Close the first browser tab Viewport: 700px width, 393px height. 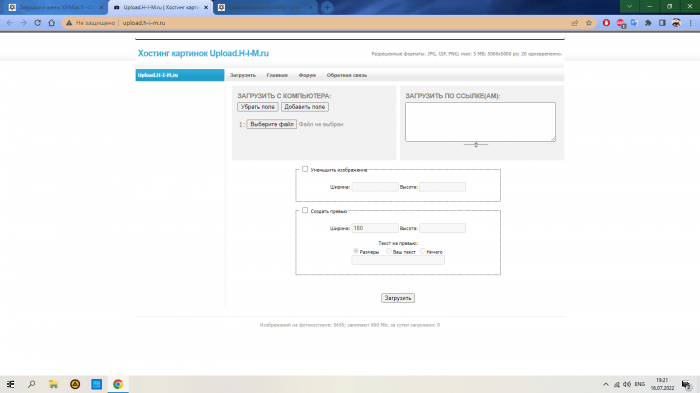tap(101, 8)
